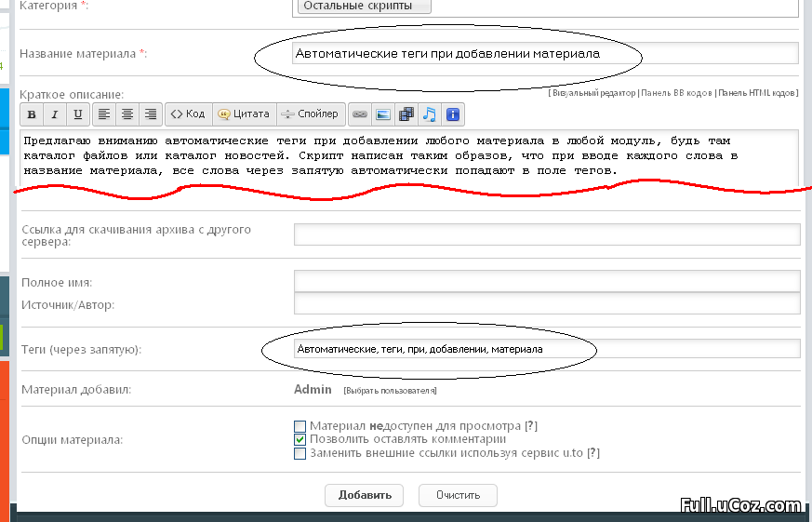Uncheck Позволить оставлять комментарии

pos(300,440)
